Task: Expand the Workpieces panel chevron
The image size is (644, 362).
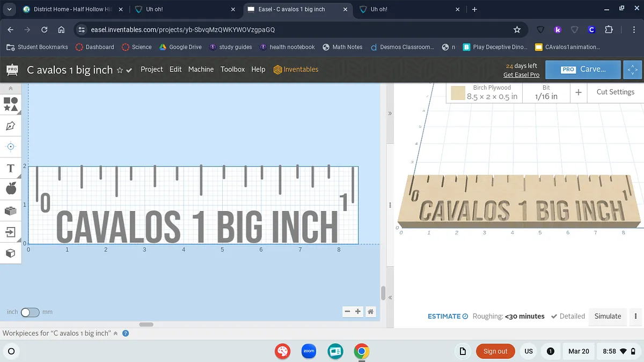Action: point(115,334)
